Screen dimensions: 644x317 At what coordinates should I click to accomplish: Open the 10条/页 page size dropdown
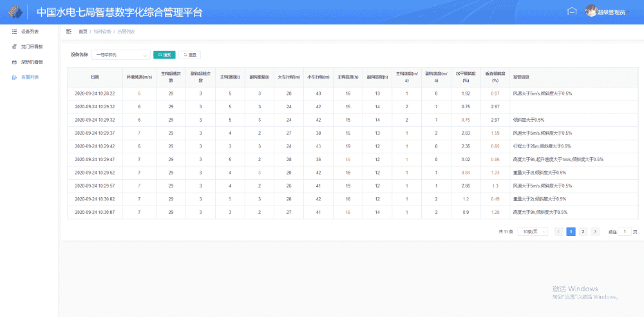535,231
